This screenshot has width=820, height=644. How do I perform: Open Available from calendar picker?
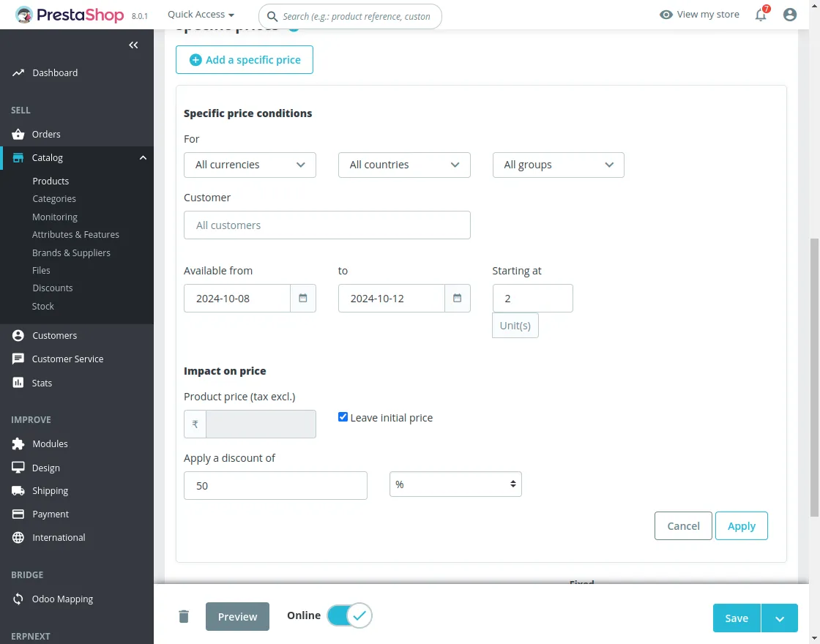(303, 299)
